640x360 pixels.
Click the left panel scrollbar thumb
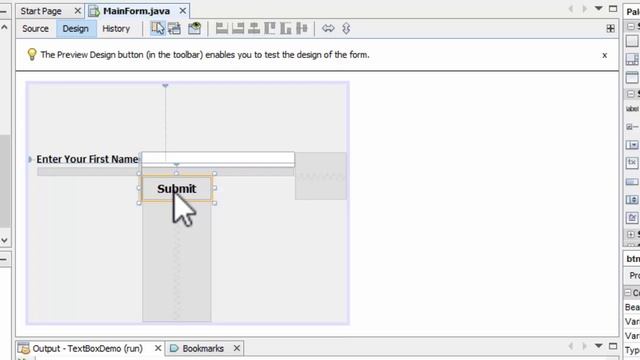click(x=4, y=181)
